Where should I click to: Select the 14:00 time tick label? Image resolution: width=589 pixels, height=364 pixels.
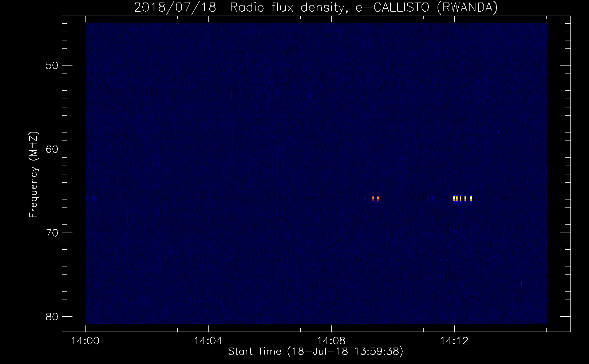click(86, 341)
